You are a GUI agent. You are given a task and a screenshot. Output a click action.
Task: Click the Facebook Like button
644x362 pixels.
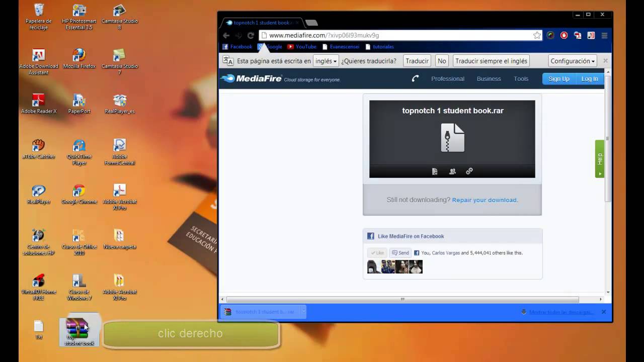(x=377, y=253)
